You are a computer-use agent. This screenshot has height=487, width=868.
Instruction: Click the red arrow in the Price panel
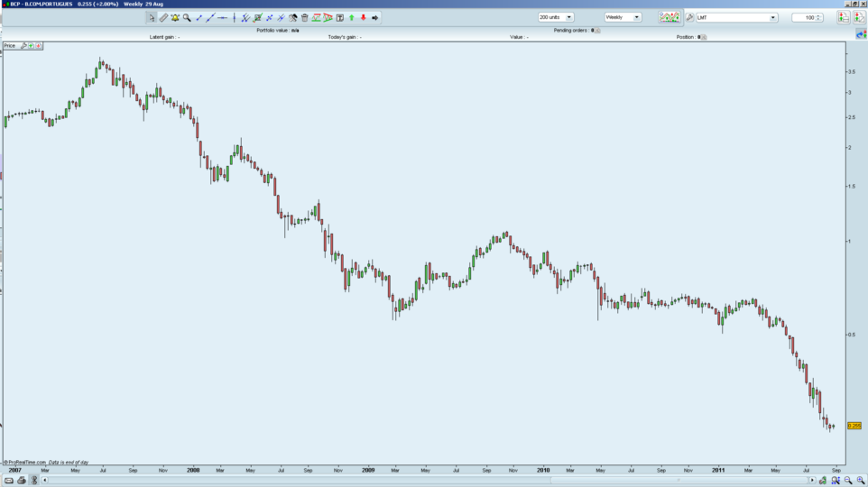tap(38, 46)
